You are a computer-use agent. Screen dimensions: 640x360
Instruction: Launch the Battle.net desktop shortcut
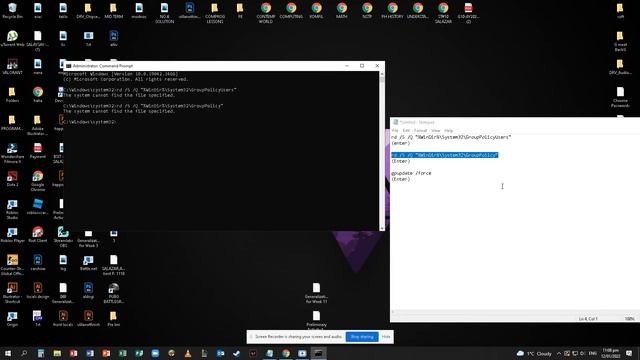coord(88,263)
